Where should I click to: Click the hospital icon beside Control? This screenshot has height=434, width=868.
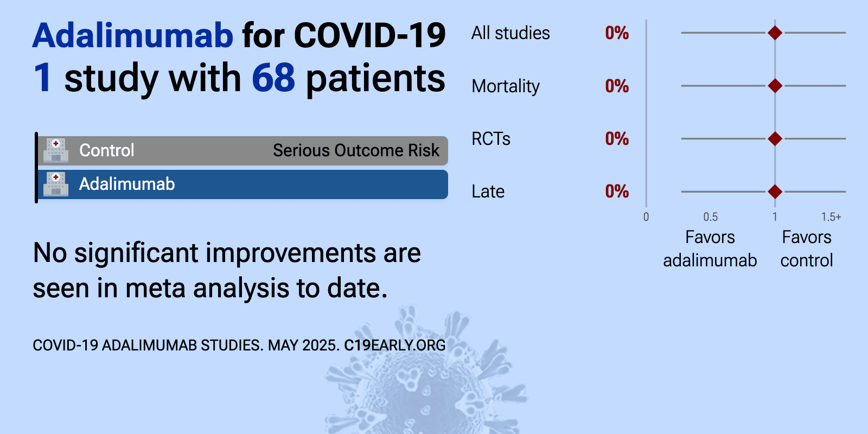tap(56, 150)
